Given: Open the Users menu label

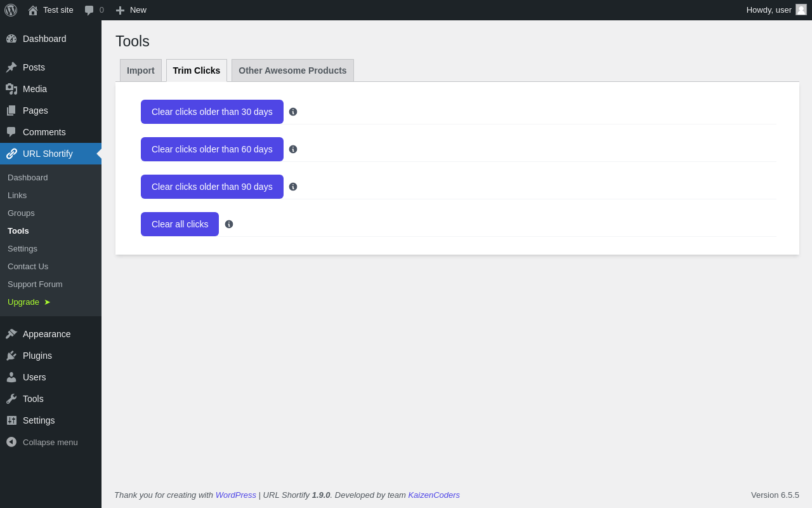Looking at the screenshot, I should coord(34,377).
